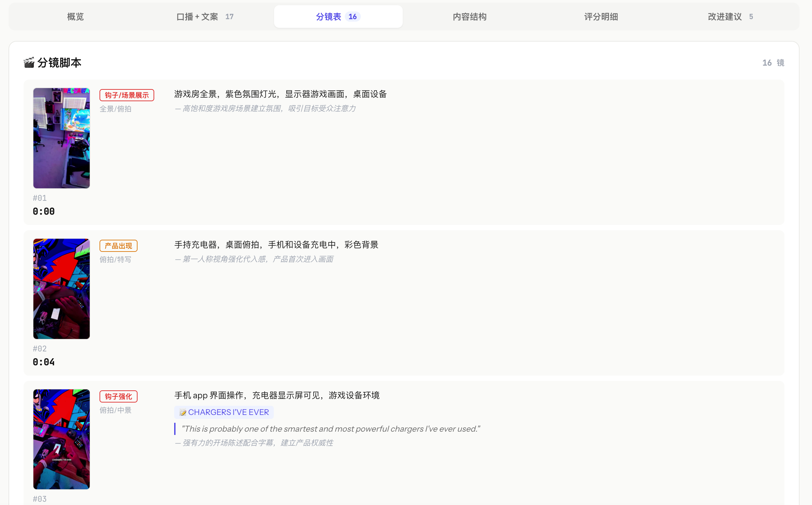
Task: Click the clapperboard icon beside 分镜脚本
Action: tap(29, 63)
